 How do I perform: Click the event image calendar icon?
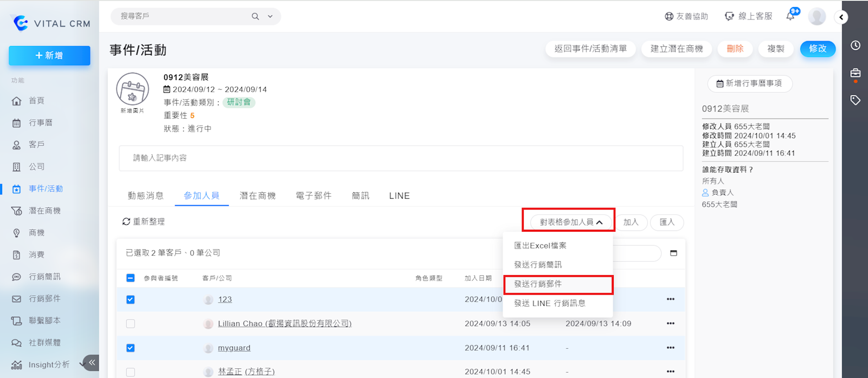(x=132, y=90)
